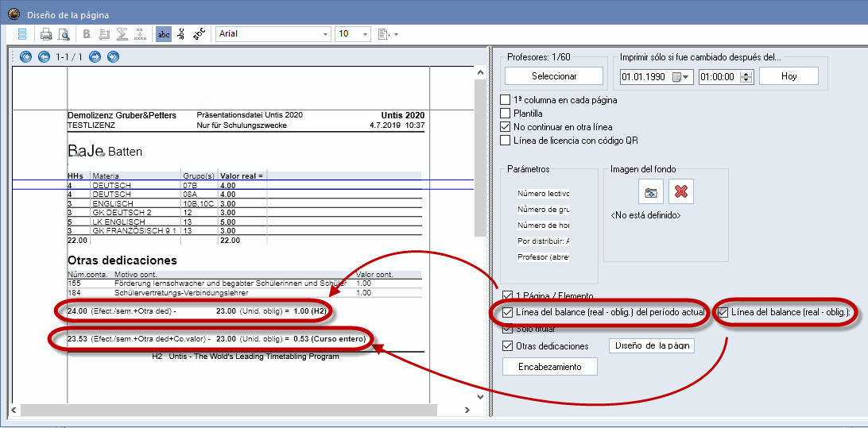The width and height of the screenshot is (868, 428).
Task: Click the Schülervertretungs-Verbindungslehrer row
Action: [244, 292]
